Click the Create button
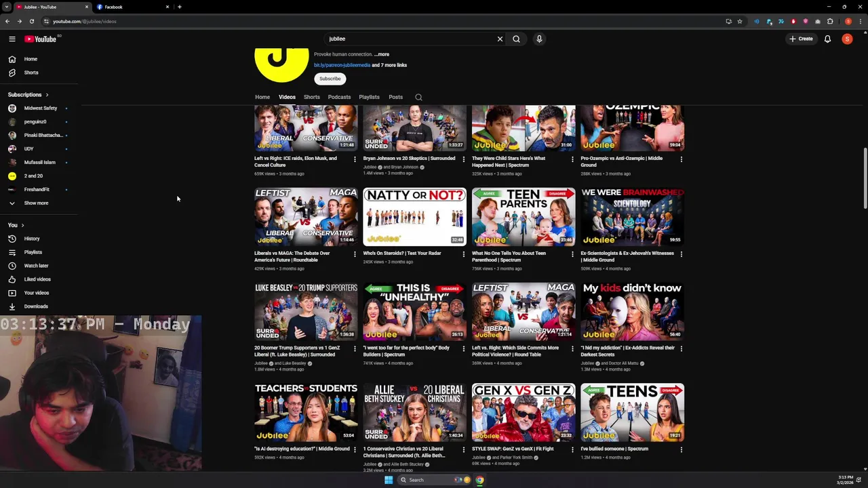The image size is (868, 488). 801,39
